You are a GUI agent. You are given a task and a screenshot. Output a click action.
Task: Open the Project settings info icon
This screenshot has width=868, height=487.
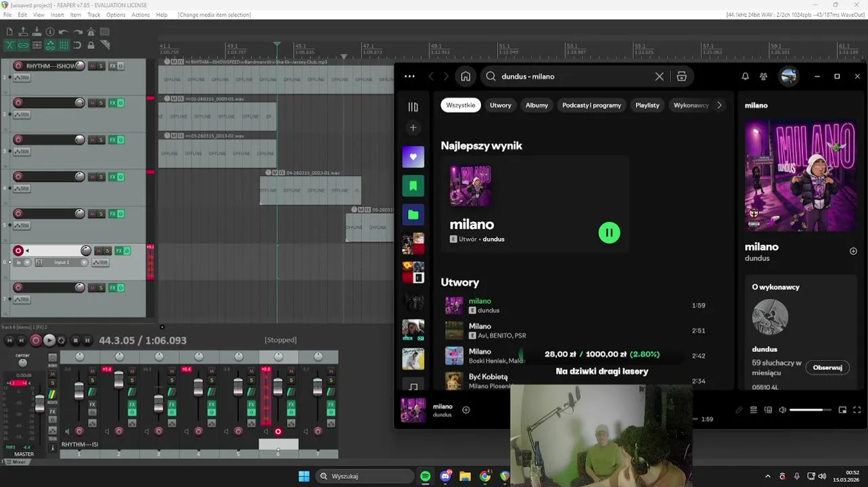click(50, 32)
